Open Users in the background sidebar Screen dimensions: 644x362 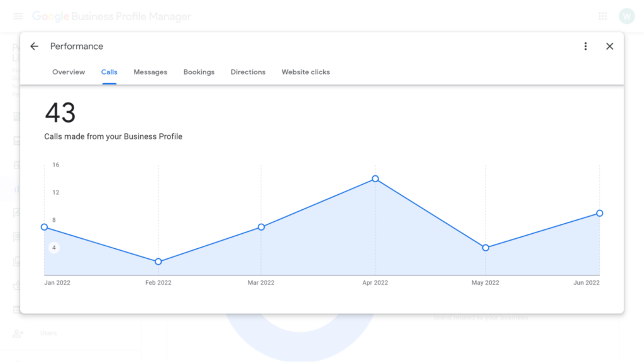click(48, 333)
